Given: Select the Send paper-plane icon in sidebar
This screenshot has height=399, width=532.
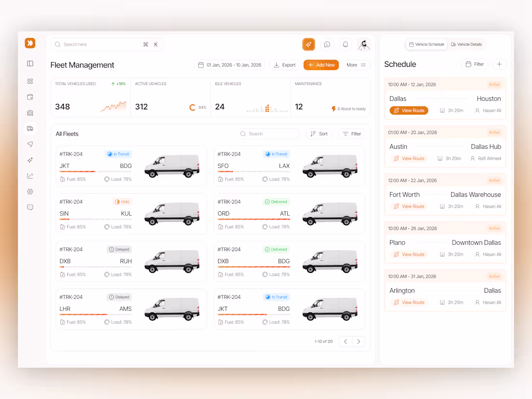Looking at the screenshot, I should (x=30, y=144).
